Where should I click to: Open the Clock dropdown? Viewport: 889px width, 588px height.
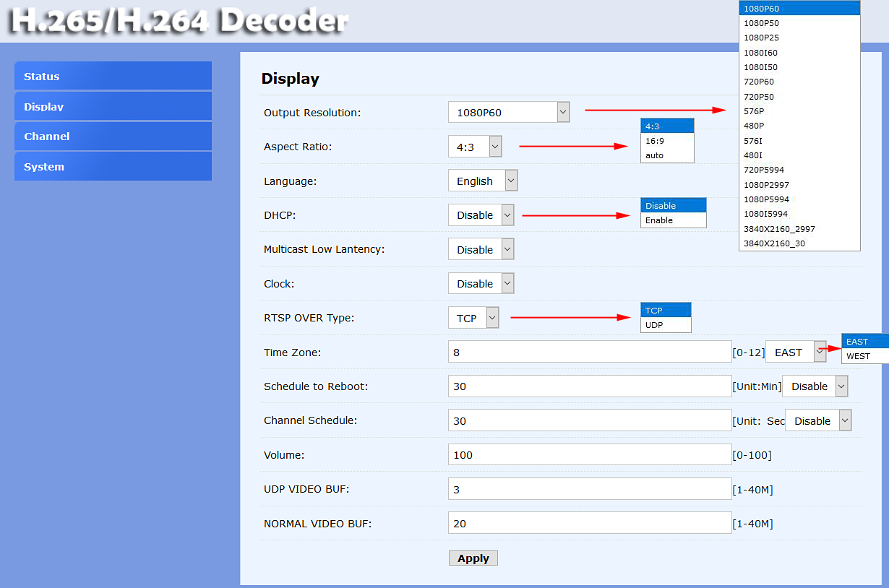pyautogui.click(x=481, y=283)
